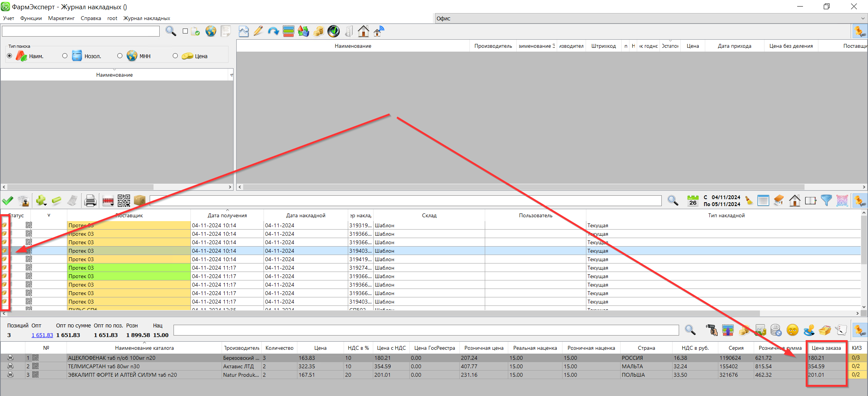Click the printer icon in invoice toolbar

[x=90, y=201]
